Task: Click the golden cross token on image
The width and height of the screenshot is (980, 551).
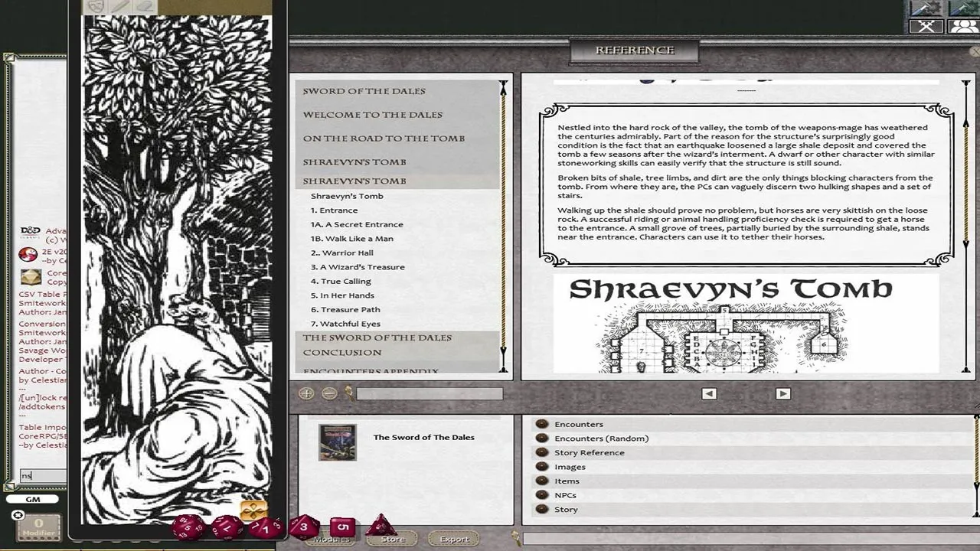Action: 253,510
